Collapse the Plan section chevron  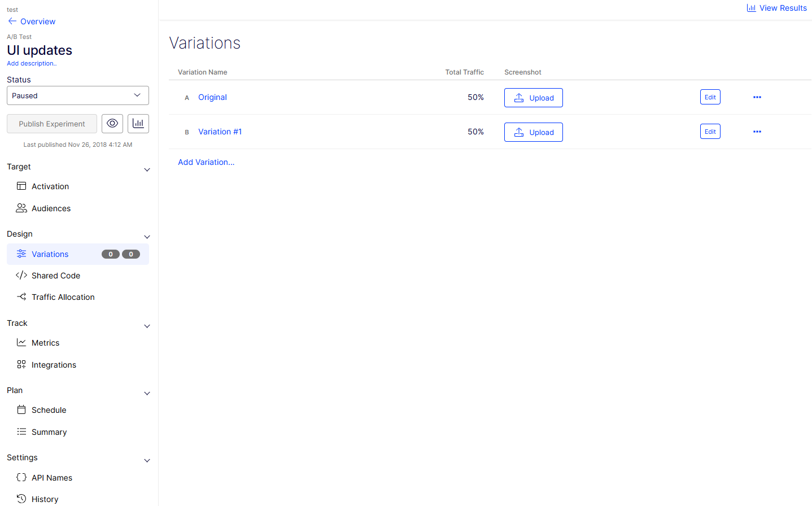click(x=147, y=393)
